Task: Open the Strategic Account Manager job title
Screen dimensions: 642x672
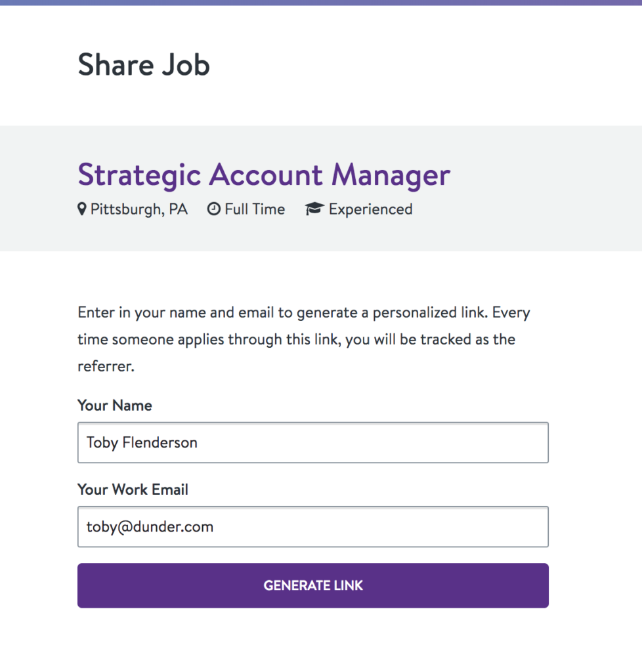Action: [264, 175]
